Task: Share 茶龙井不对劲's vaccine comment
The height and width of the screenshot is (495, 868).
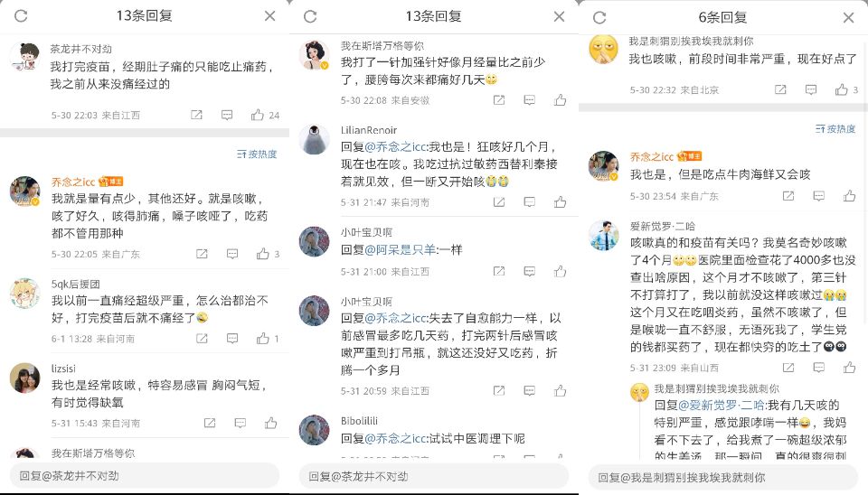Action: (196, 115)
